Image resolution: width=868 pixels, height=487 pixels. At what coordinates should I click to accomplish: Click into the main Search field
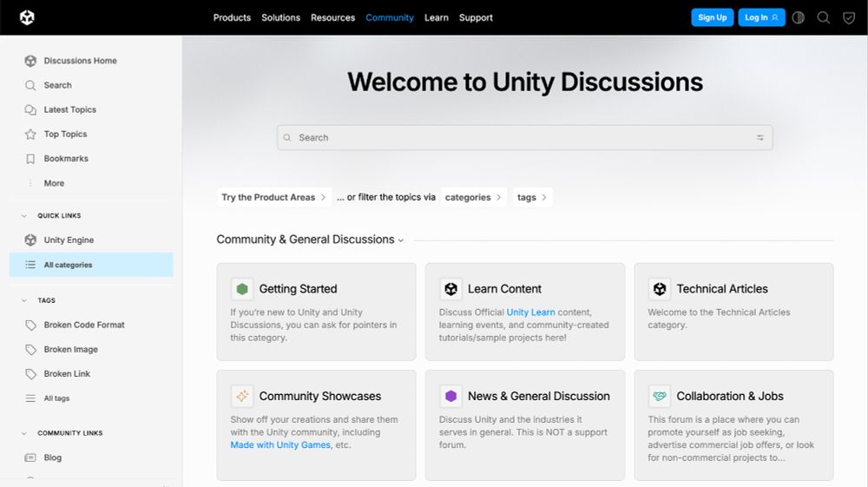pyautogui.click(x=525, y=138)
